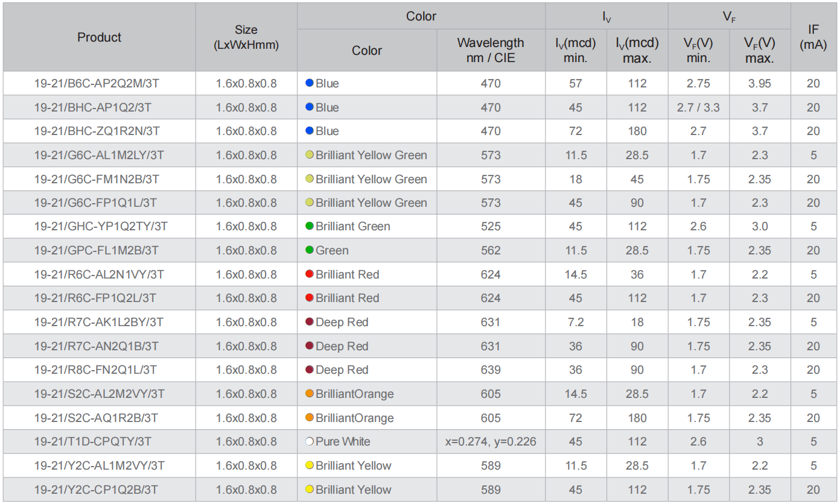The image size is (840, 504).
Task: Click the yellow-green dot in the 19-21/G6C-FM1N2B/3T row
Action: tap(310, 179)
